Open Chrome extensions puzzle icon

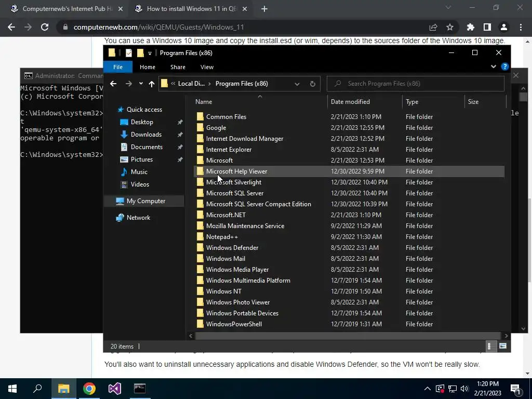click(470, 27)
